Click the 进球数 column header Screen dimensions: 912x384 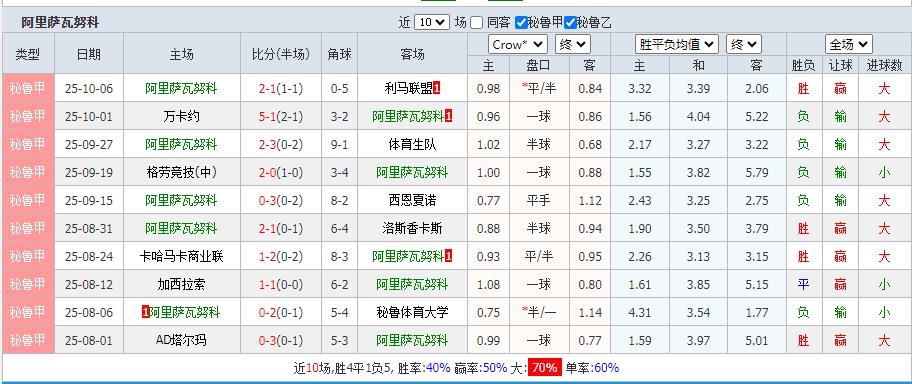pos(884,66)
